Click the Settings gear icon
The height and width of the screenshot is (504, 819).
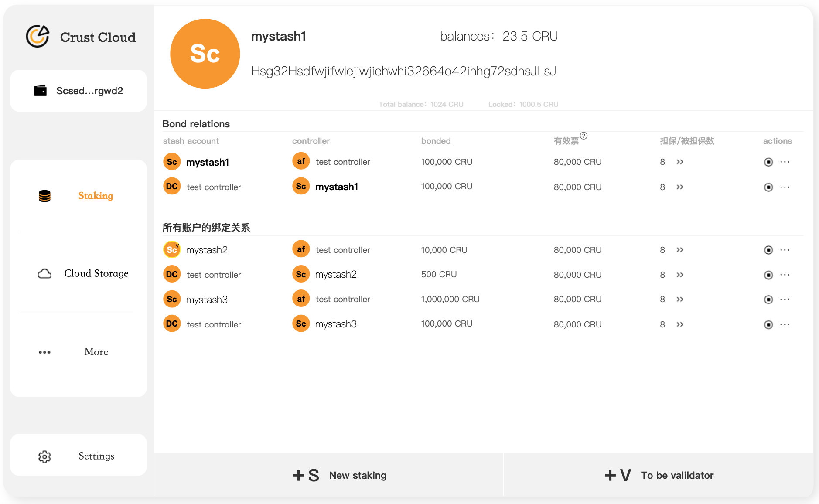(x=44, y=456)
